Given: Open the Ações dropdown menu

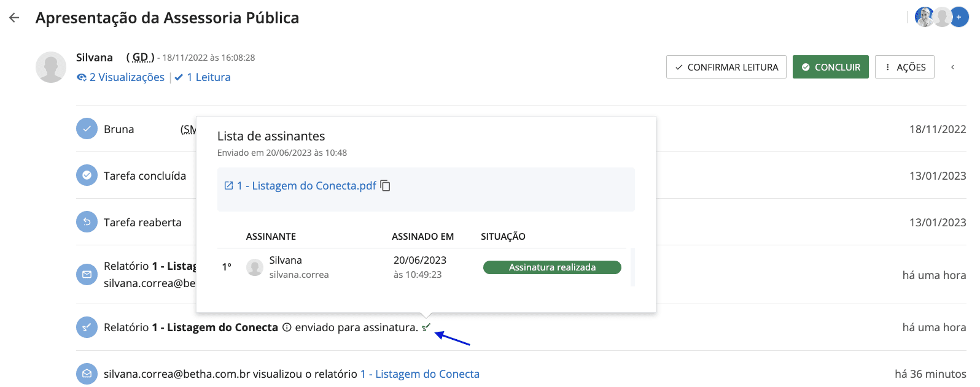Looking at the screenshot, I should (x=904, y=67).
